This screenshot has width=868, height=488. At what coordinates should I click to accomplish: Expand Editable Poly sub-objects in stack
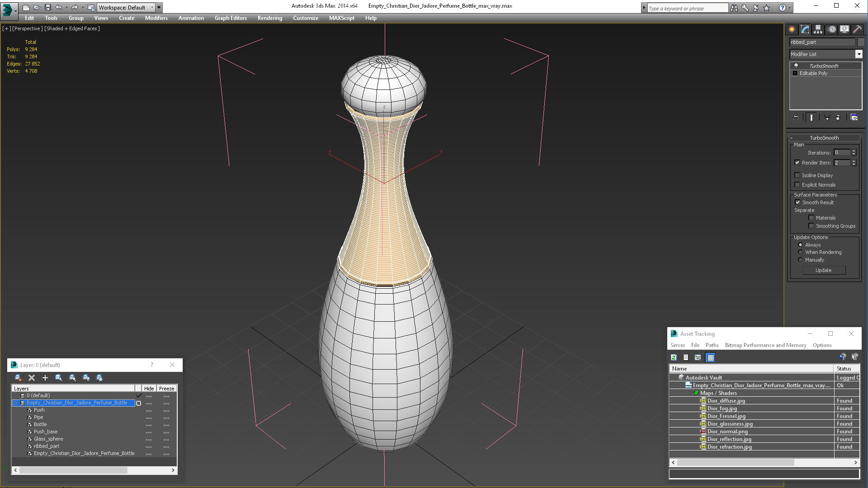coord(795,73)
